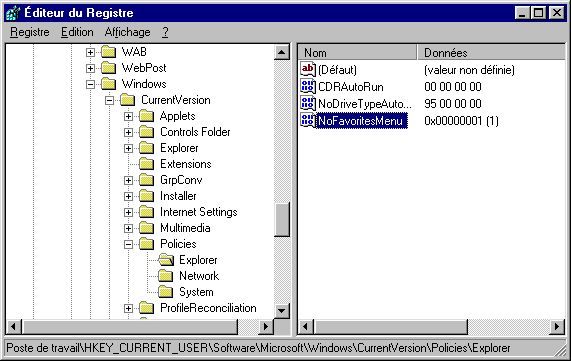This screenshot has height=361, width=571.
Task: Expand the Applets key
Action: 128,116
